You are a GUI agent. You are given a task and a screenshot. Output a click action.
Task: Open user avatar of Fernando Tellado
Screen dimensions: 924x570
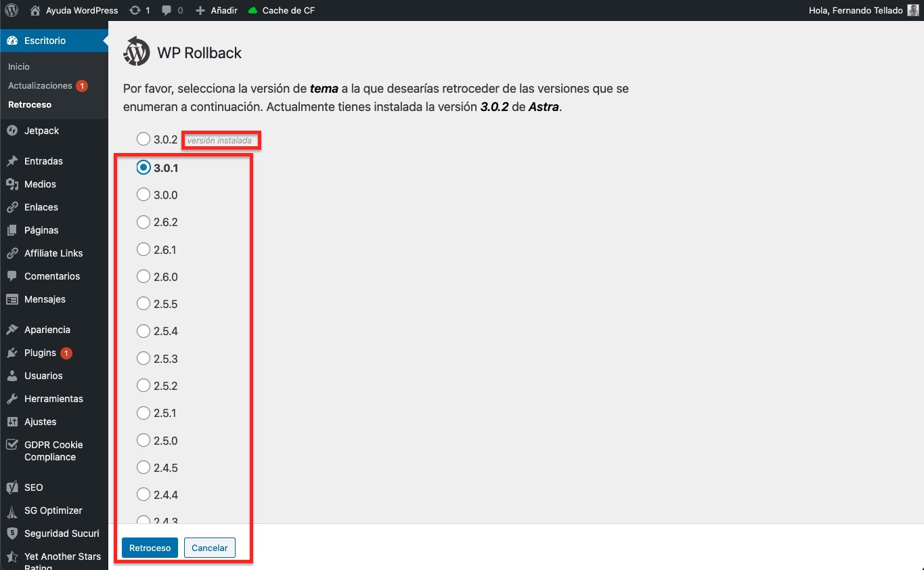(912, 10)
